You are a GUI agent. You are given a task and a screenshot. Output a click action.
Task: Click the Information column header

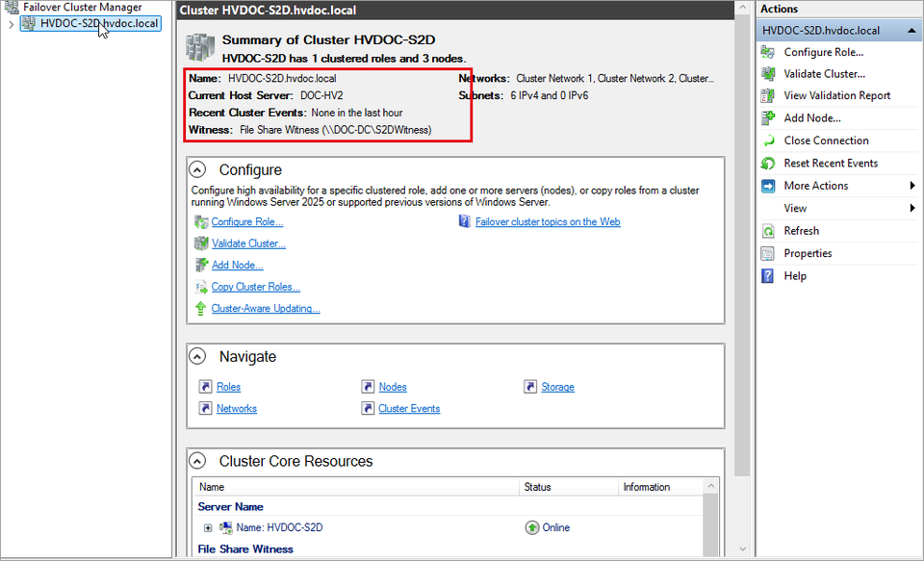click(x=660, y=487)
